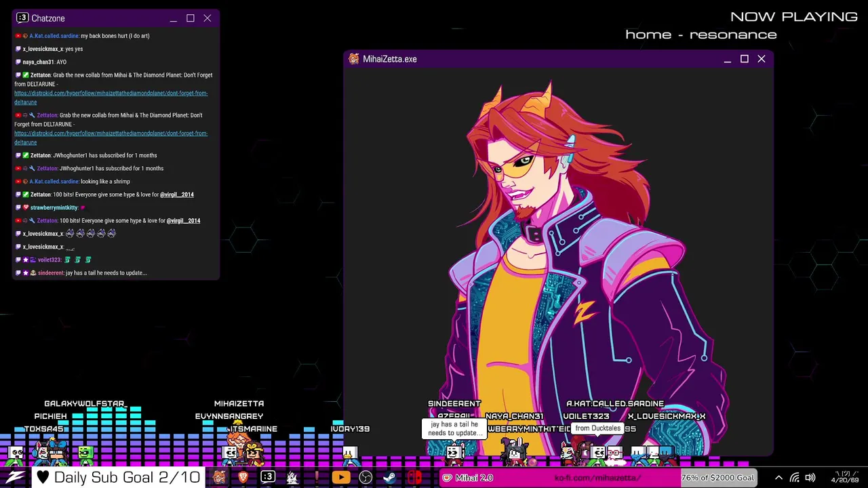Screen dimensions: 868x488
Task: Click the MIHAIZETTA chatter name label
Action: [x=239, y=404]
